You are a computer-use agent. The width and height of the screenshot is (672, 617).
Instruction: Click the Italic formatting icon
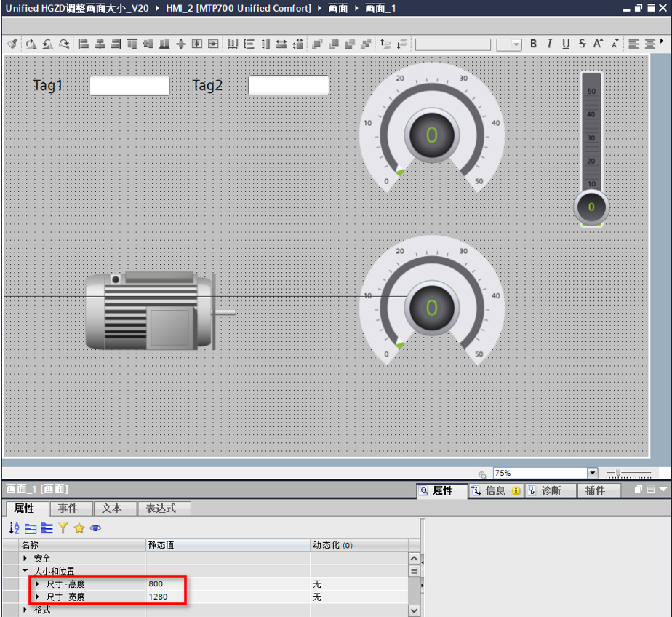point(549,44)
